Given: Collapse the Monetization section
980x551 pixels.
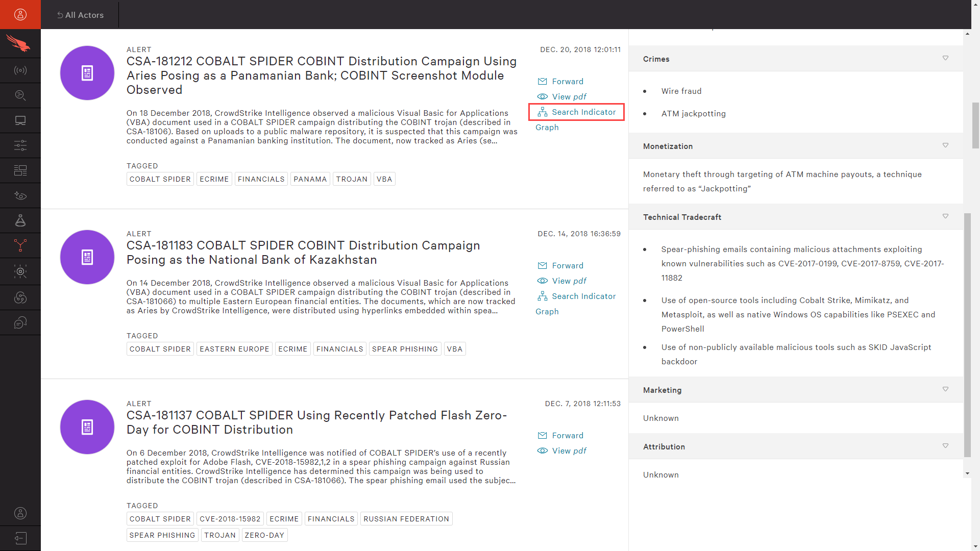Looking at the screenshot, I should pos(945,145).
